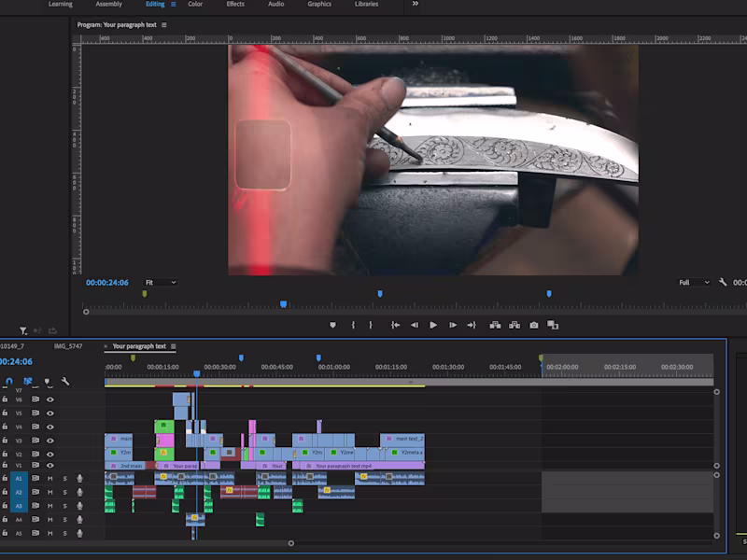Click the Add Marker icon in Program monitor
747x560 pixels.
click(x=332, y=325)
